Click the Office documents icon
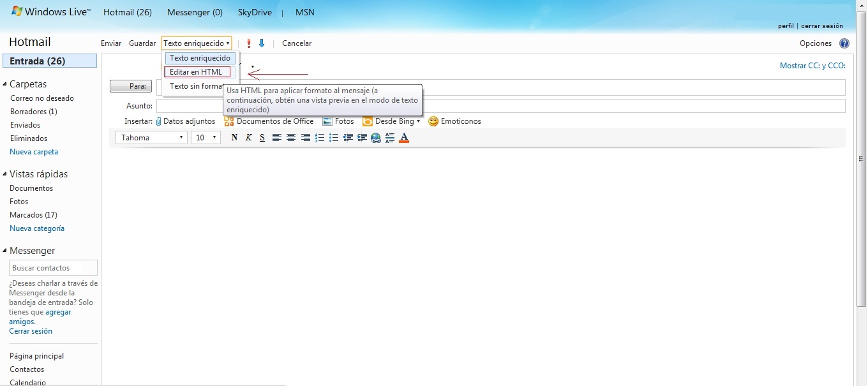 point(229,121)
